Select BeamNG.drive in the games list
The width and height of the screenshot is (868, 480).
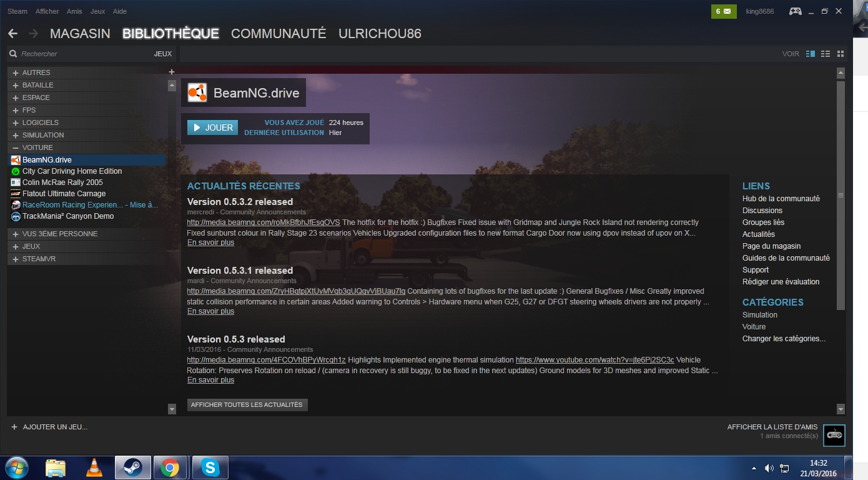(87, 160)
